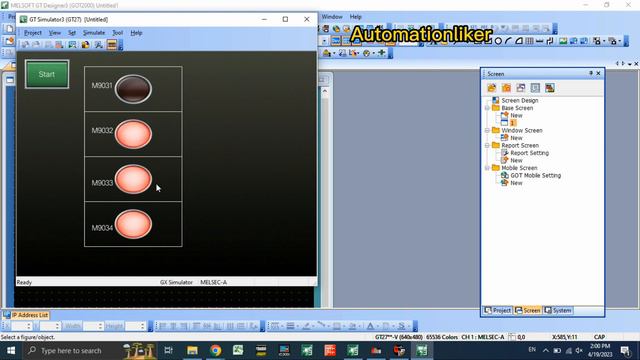Collapse the Window Screen tree node
The height and width of the screenshot is (360, 640).
(x=487, y=131)
